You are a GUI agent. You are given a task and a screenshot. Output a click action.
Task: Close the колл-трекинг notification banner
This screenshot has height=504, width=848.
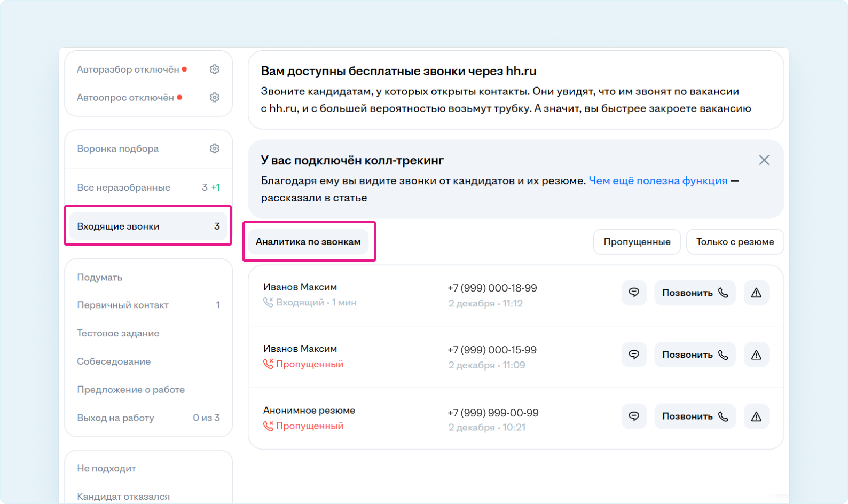(x=764, y=160)
